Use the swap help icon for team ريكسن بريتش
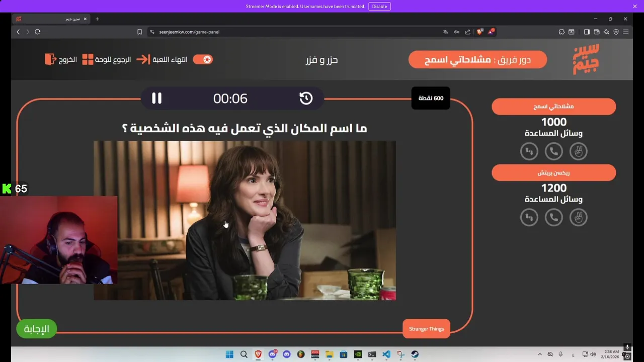This screenshot has height=362, width=644. [529, 217]
